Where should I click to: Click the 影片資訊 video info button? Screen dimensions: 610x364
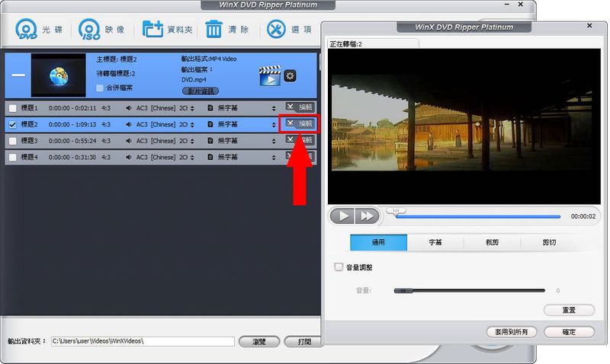[x=201, y=91]
